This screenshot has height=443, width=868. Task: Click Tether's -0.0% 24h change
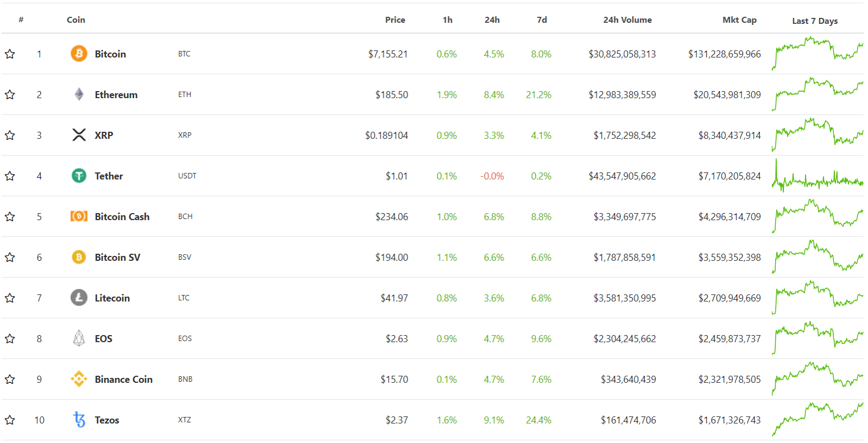point(492,176)
